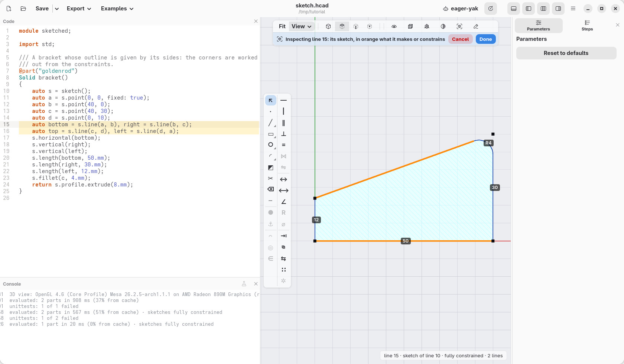Cancel the line 15 inspection
The height and width of the screenshot is (364, 624).
[460, 39]
